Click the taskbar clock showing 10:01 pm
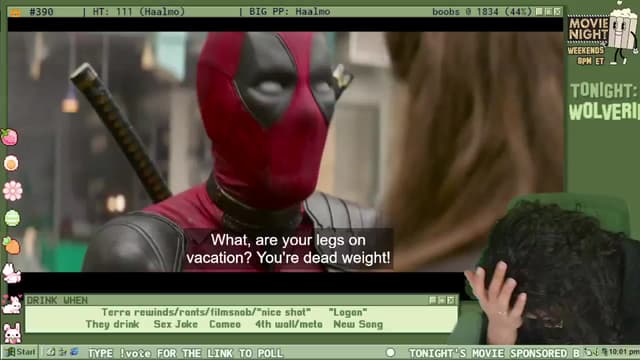 [x=624, y=352]
